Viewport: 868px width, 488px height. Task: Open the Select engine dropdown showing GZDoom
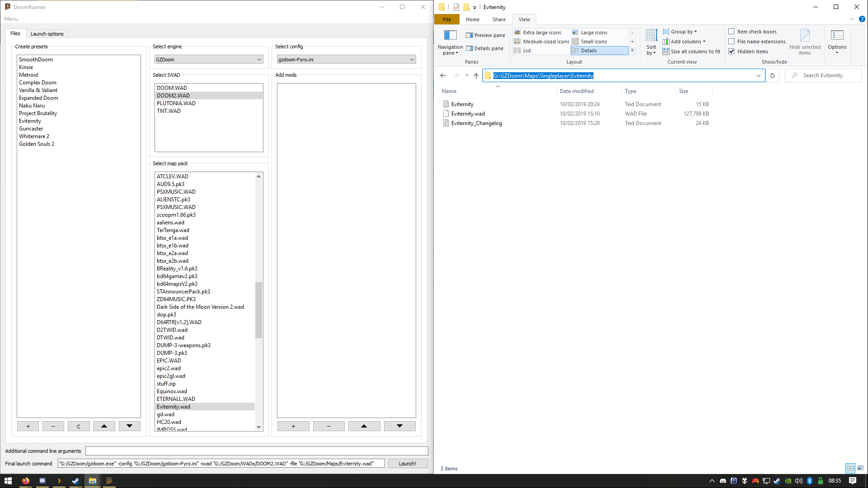click(208, 59)
